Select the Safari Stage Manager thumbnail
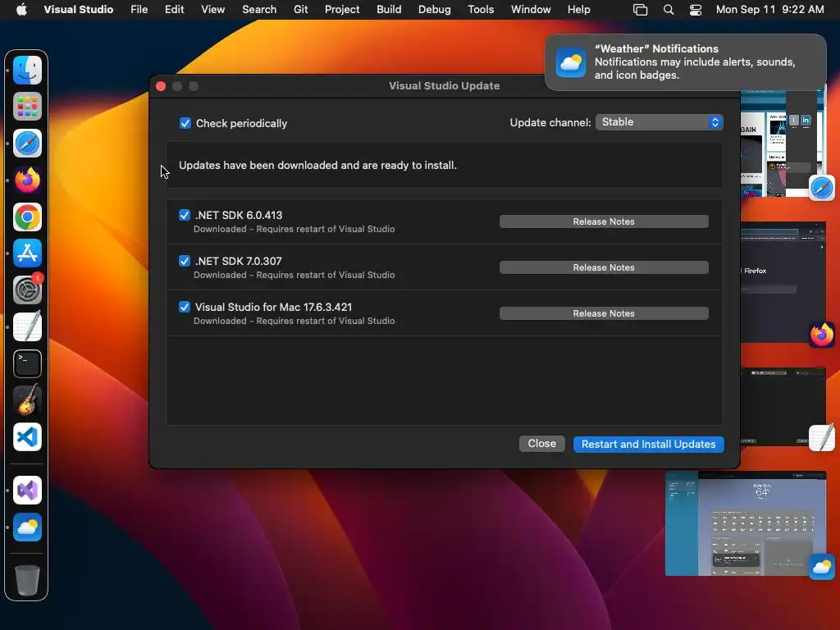Viewport: 840px width, 630px height. click(x=782, y=144)
